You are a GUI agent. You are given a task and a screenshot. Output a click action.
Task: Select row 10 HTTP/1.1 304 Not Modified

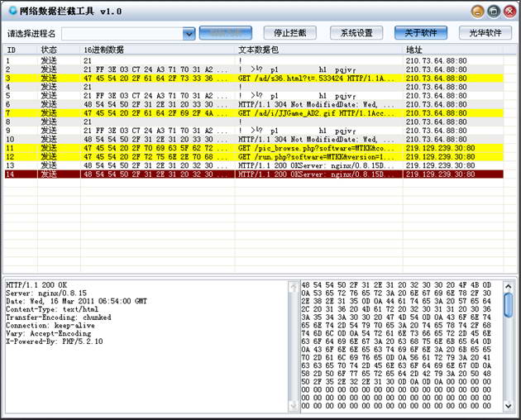click(254, 139)
